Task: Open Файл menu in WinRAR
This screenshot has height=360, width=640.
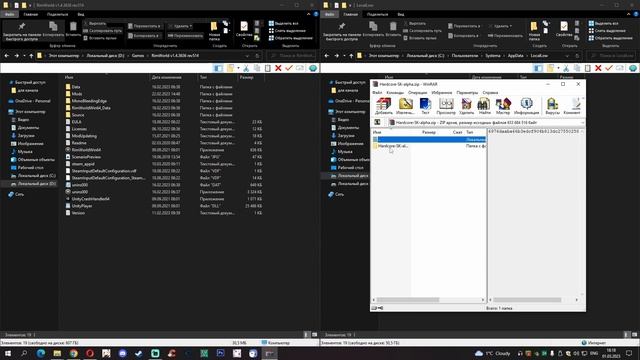Action: click(378, 93)
